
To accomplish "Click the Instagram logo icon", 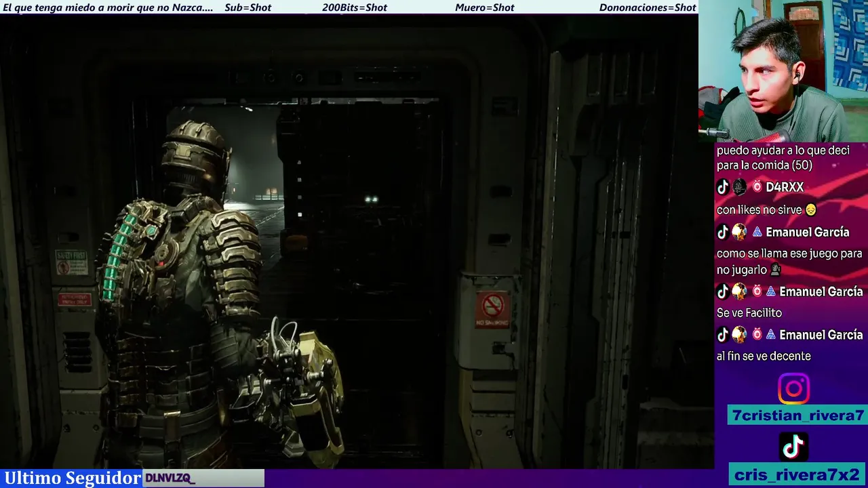I will point(793,388).
